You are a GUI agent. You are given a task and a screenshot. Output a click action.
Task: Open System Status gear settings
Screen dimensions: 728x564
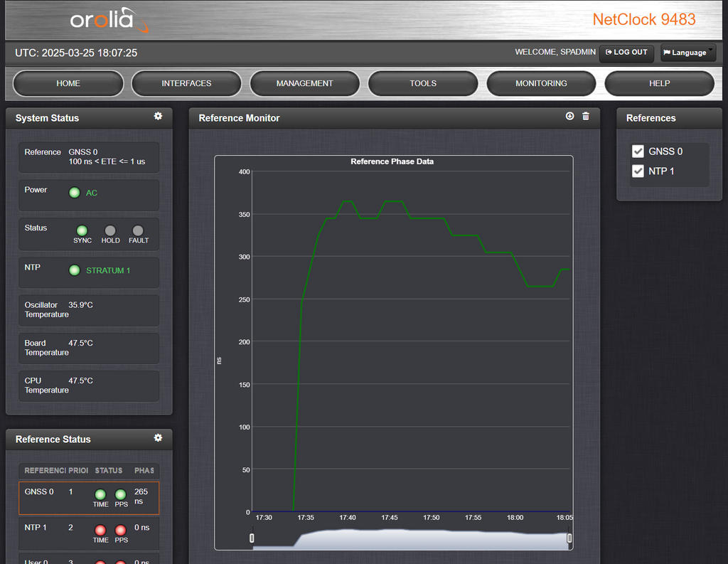coord(158,116)
